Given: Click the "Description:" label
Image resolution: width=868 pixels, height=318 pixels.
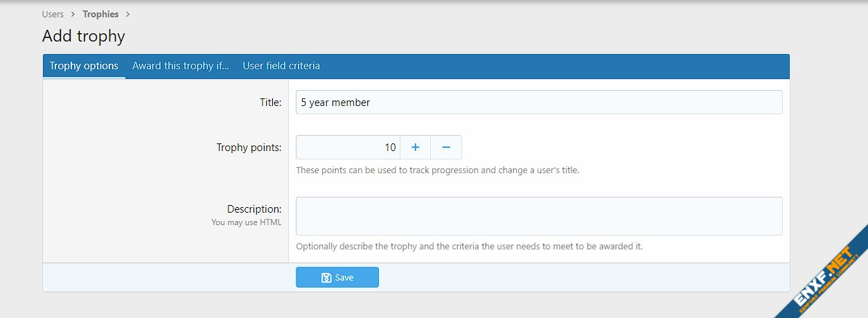Looking at the screenshot, I should (x=254, y=209).
